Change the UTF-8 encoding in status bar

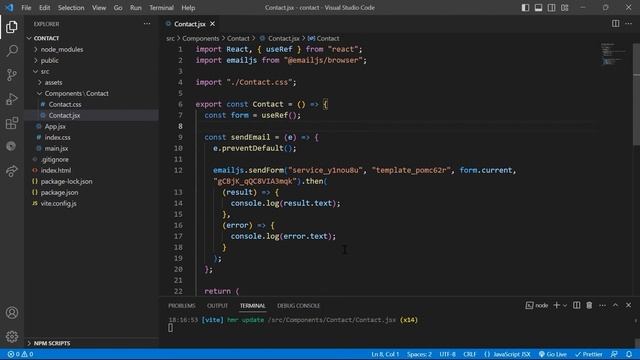447,354
